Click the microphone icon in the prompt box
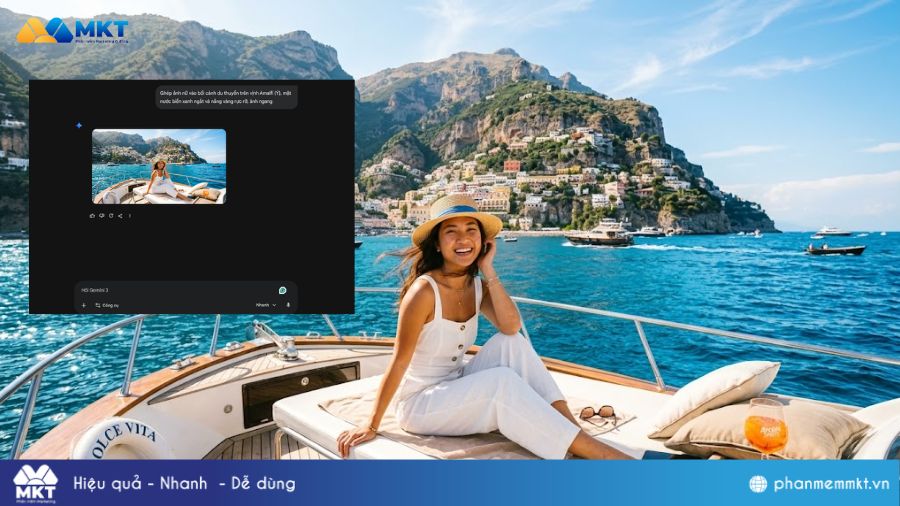This screenshot has height=506, width=900. coord(288,305)
